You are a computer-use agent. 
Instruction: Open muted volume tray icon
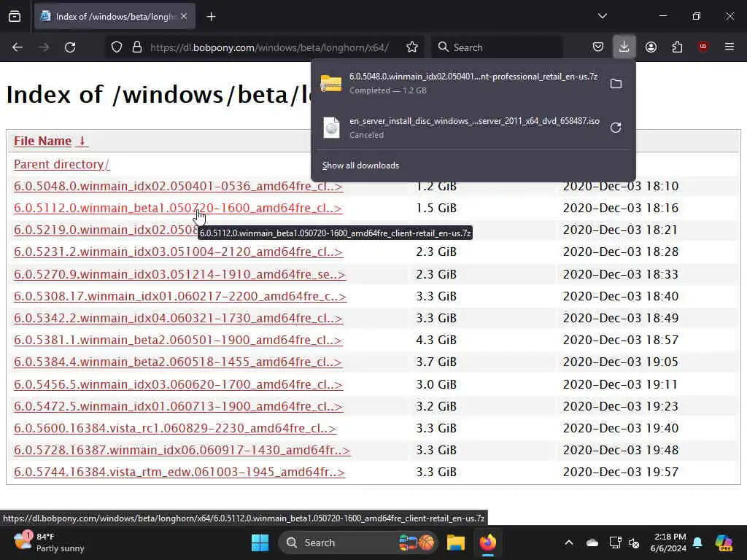634,542
